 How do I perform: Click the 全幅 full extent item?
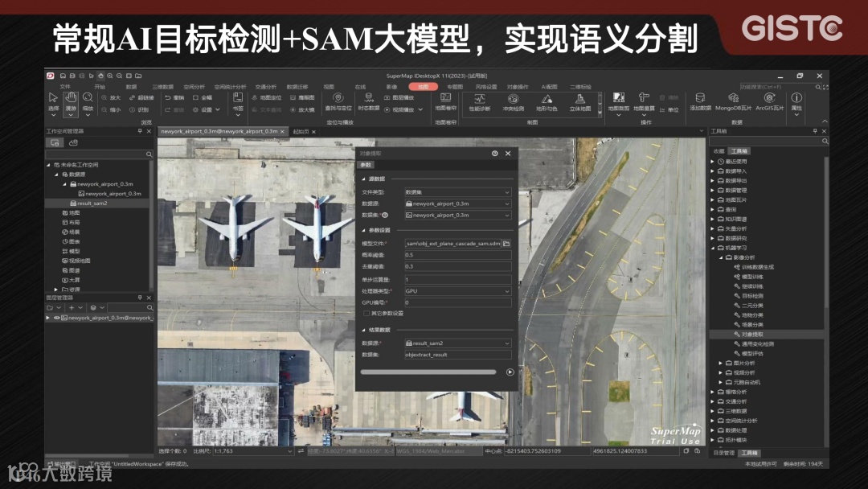203,97
